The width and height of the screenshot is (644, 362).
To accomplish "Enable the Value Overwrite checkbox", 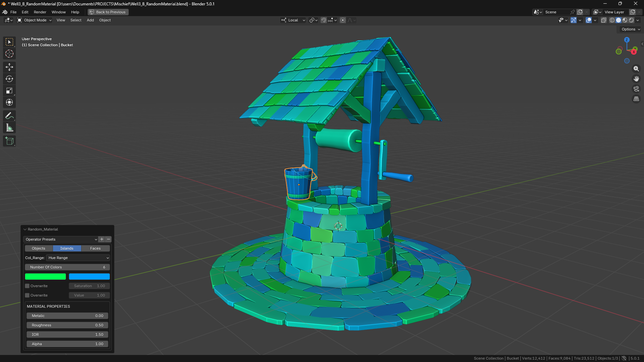I will (27, 295).
